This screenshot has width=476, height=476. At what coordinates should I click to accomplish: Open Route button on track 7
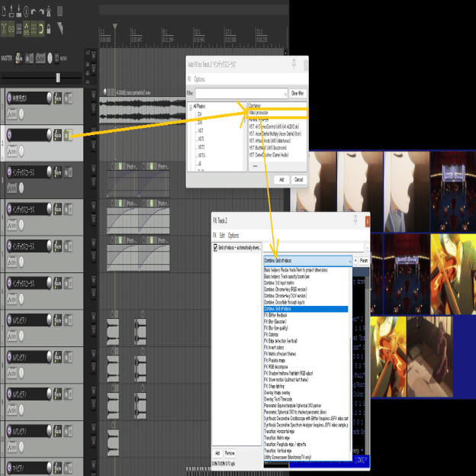pos(58,320)
